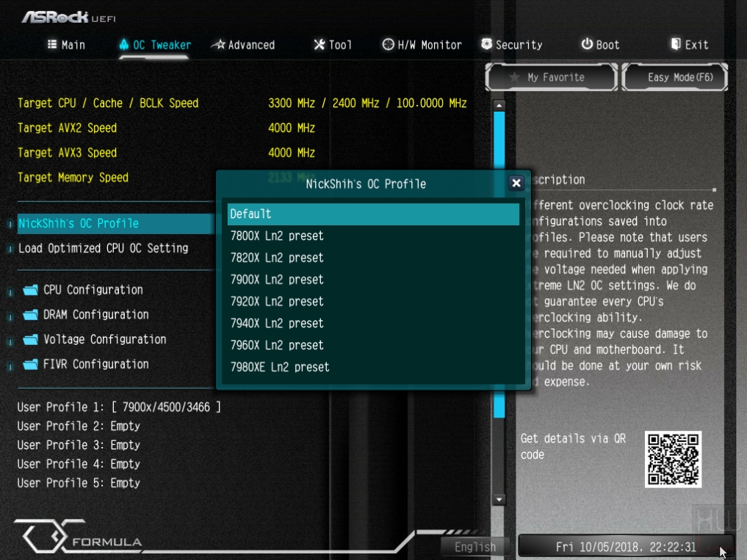Switch to the OC Tweaker tab

[x=155, y=45]
